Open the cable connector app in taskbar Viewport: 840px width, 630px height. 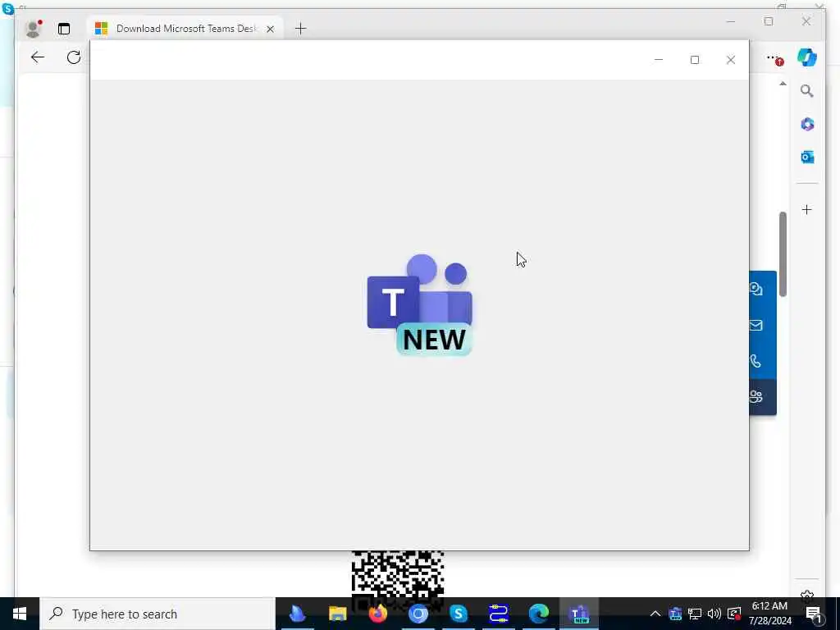tap(499, 614)
